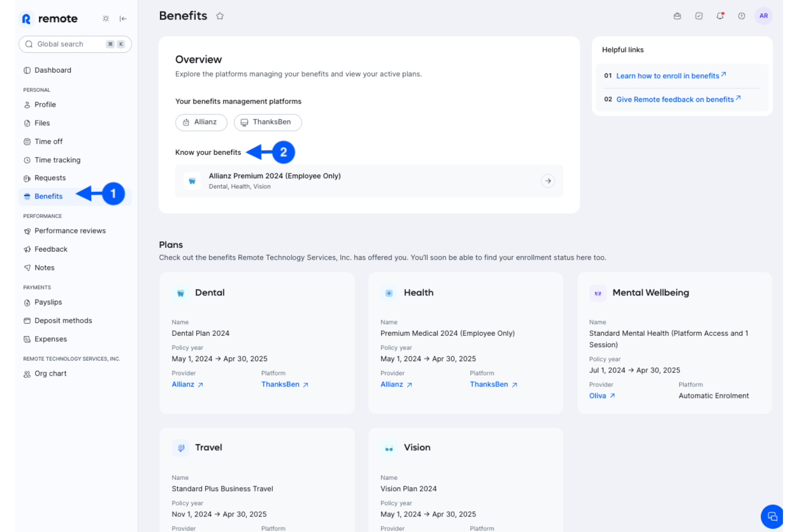
Task: Click the Benefits gift icon
Action: (x=27, y=197)
